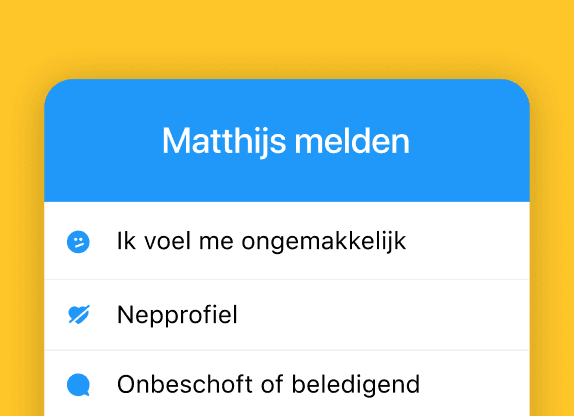Viewport: 574px width, 416px height.
Task: Click the uneasy face icon
Action: (x=78, y=242)
